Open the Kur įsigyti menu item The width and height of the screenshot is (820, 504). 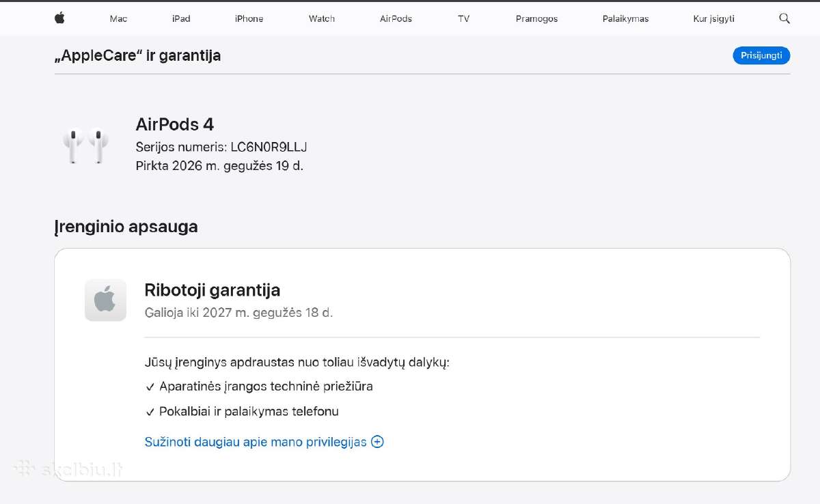tap(713, 19)
